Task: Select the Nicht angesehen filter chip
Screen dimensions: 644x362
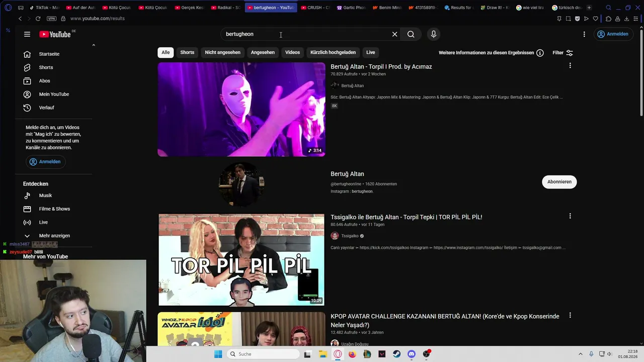Action: tap(222, 52)
